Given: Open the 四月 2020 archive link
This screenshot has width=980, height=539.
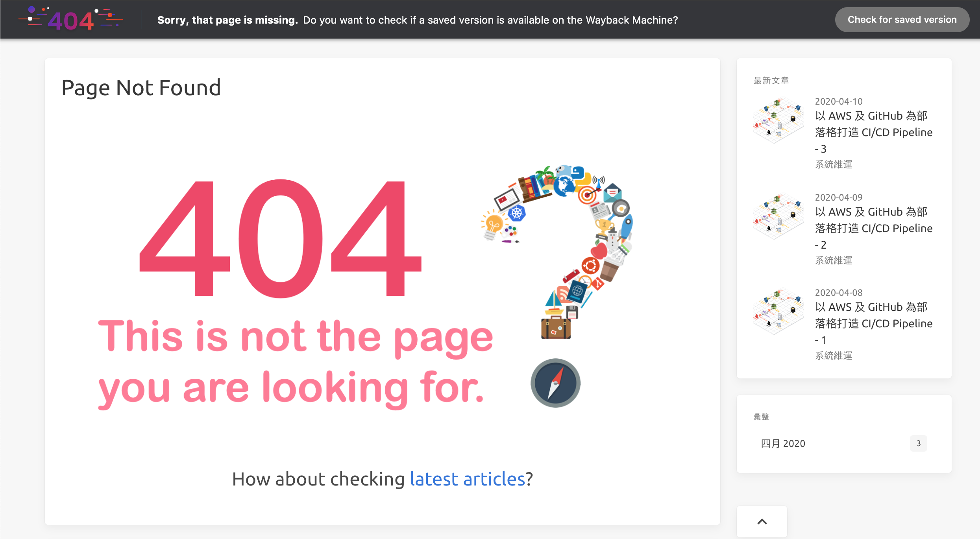Looking at the screenshot, I should point(783,443).
